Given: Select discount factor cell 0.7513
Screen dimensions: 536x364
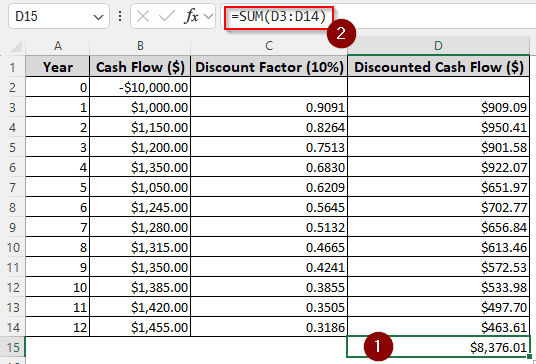Looking at the screenshot, I should (x=269, y=147).
